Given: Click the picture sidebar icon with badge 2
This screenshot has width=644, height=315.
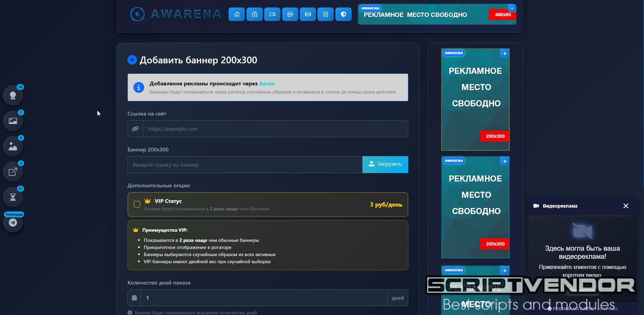Looking at the screenshot, I should [x=13, y=121].
